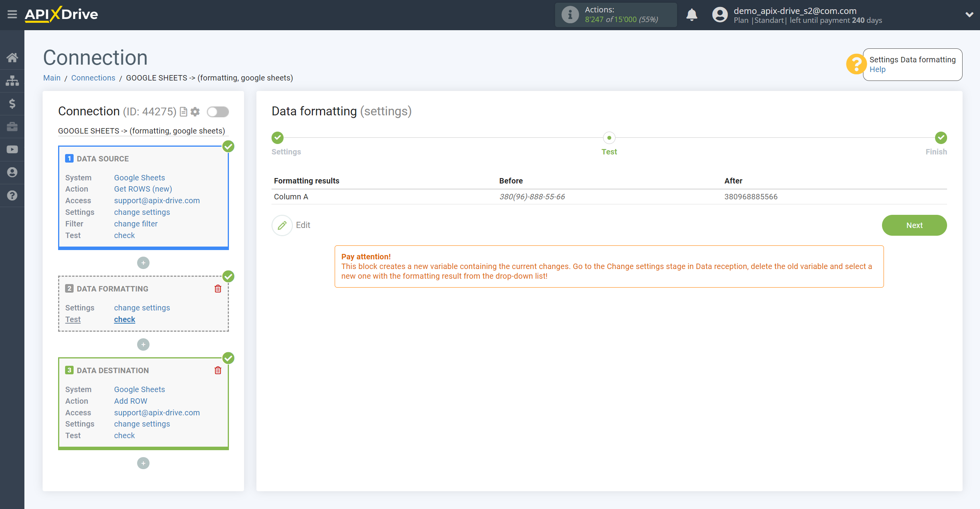The width and height of the screenshot is (980, 509).
Task: Toggle the Settings step completed indicator
Action: point(278,137)
